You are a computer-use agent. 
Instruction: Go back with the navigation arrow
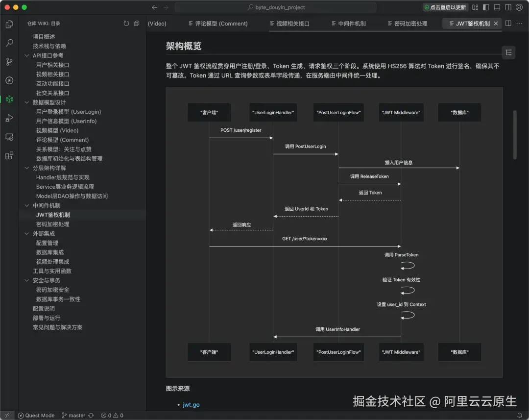tap(154, 7)
